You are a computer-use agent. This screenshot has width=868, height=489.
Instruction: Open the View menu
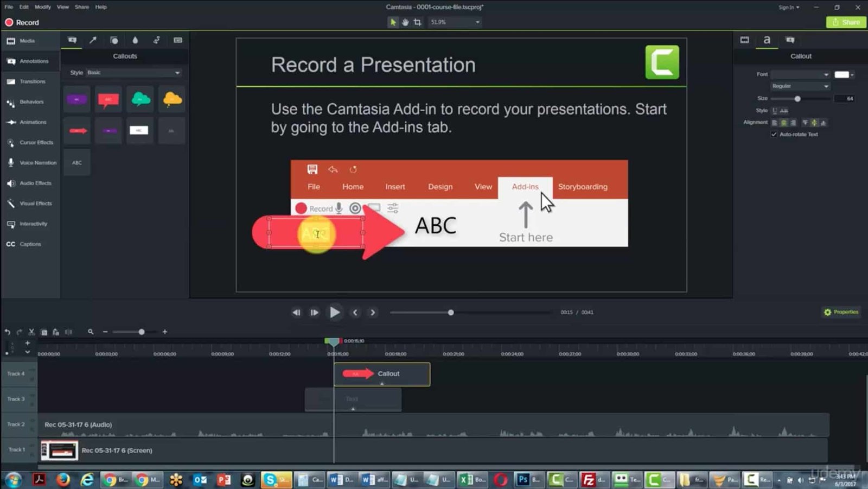point(63,7)
